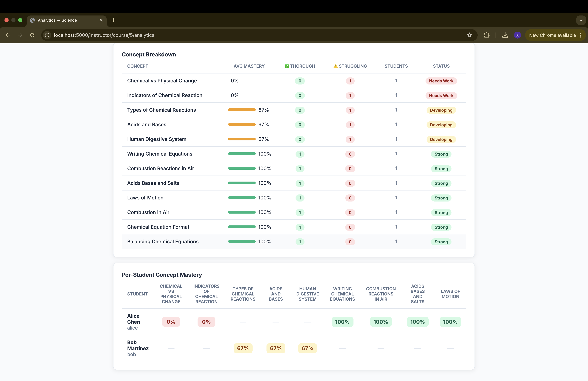Open the Chrome three-dot menu

(x=581, y=35)
